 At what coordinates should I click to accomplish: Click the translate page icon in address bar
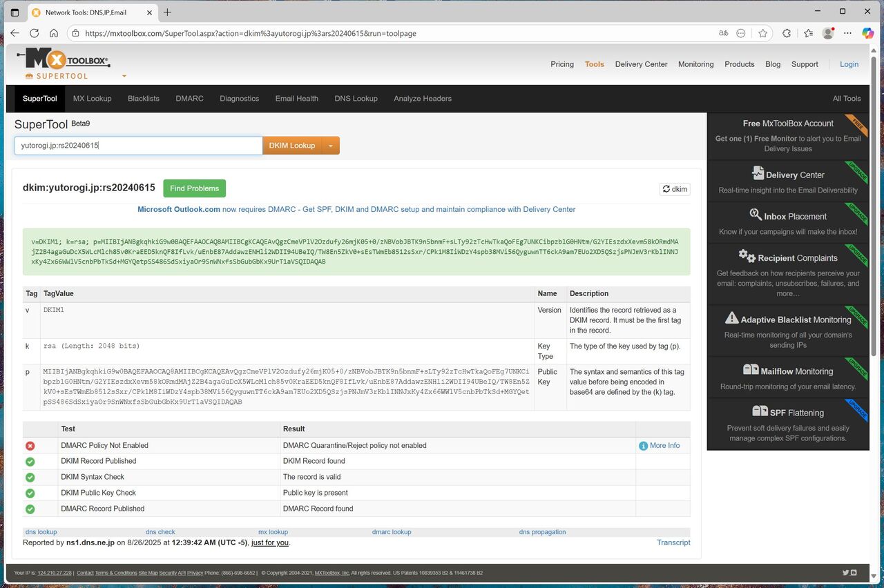point(723,33)
